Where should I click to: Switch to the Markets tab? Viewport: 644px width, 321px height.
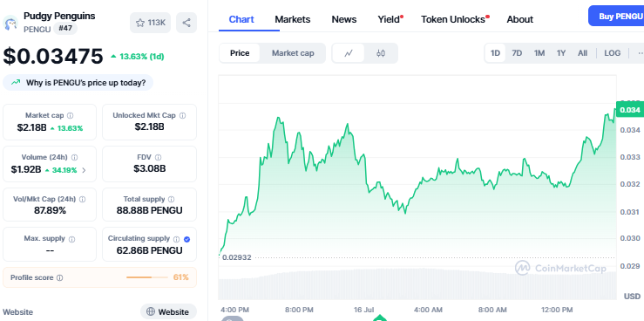[x=293, y=19]
